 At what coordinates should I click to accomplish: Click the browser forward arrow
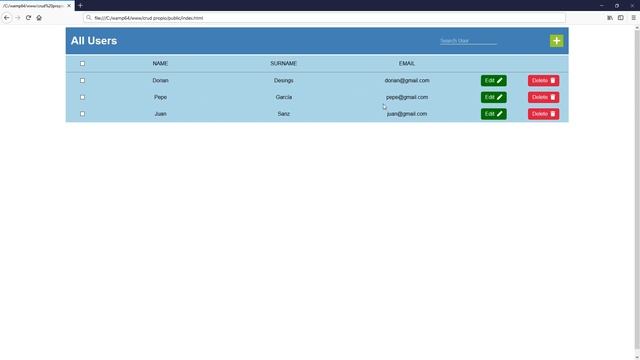click(x=18, y=18)
